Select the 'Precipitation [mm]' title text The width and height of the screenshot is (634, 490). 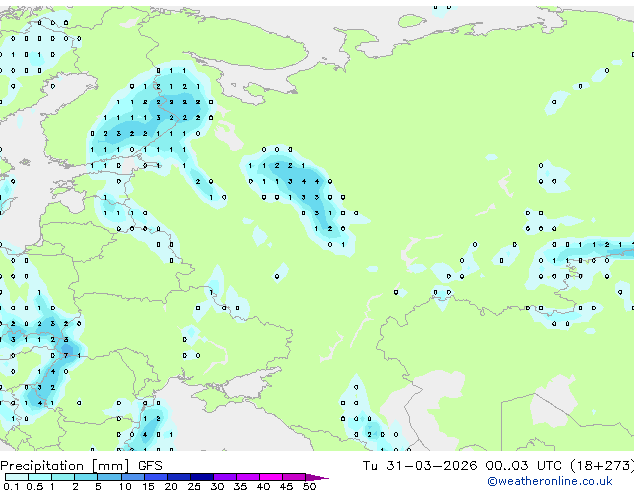(65, 466)
